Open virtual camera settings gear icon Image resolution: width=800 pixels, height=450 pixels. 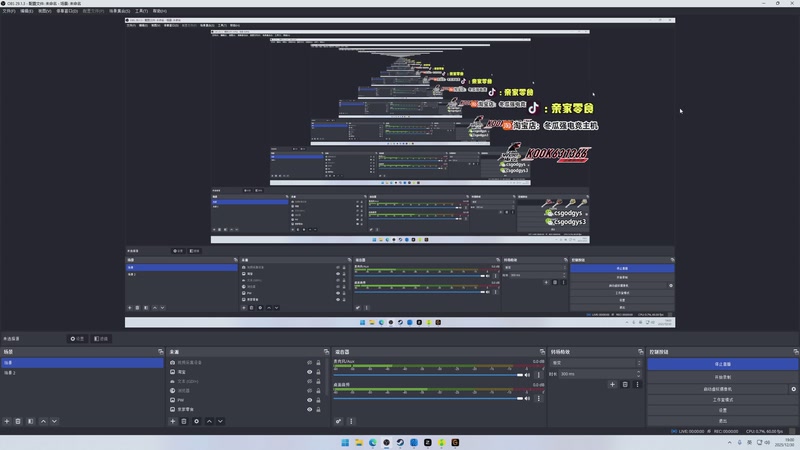tap(793, 389)
